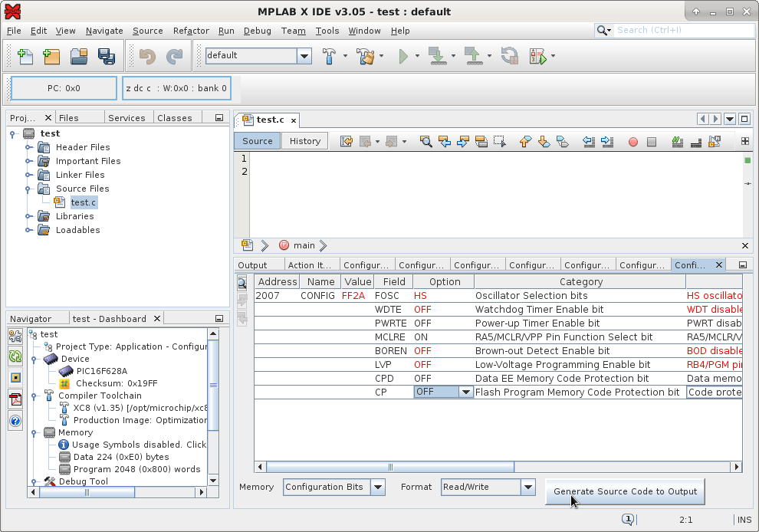This screenshot has width=759, height=532.
Task: Start macro recording with the red circle icon
Action: coord(635,142)
